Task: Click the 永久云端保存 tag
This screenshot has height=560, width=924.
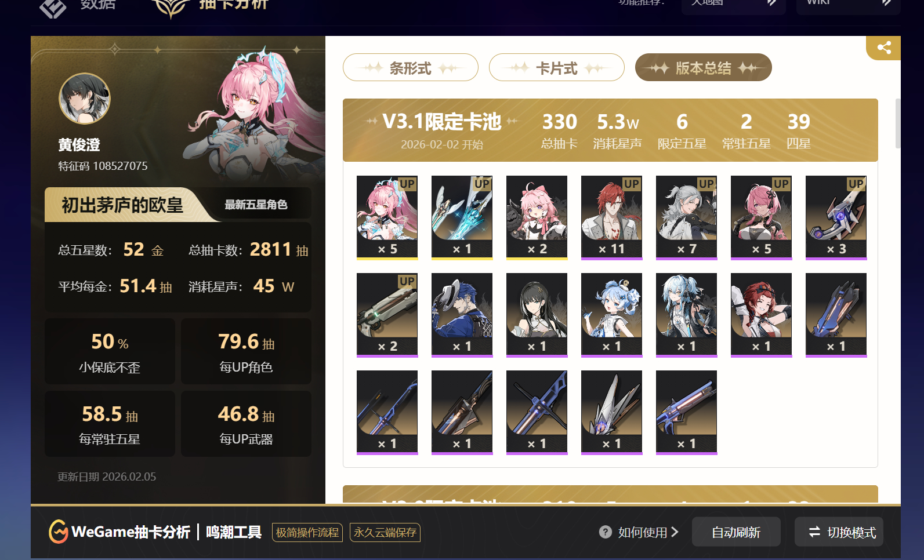Action: pyautogui.click(x=385, y=532)
